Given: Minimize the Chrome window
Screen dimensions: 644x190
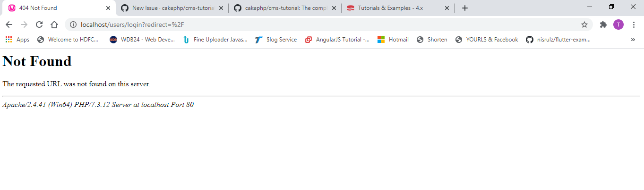Looking at the screenshot, I should (590, 7).
